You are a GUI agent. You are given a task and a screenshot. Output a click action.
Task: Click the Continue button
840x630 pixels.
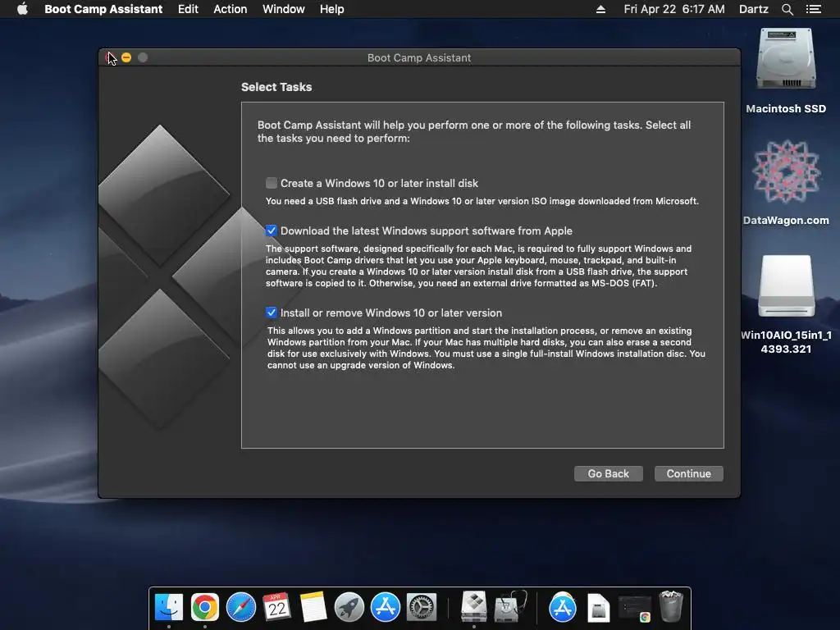pos(689,473)
